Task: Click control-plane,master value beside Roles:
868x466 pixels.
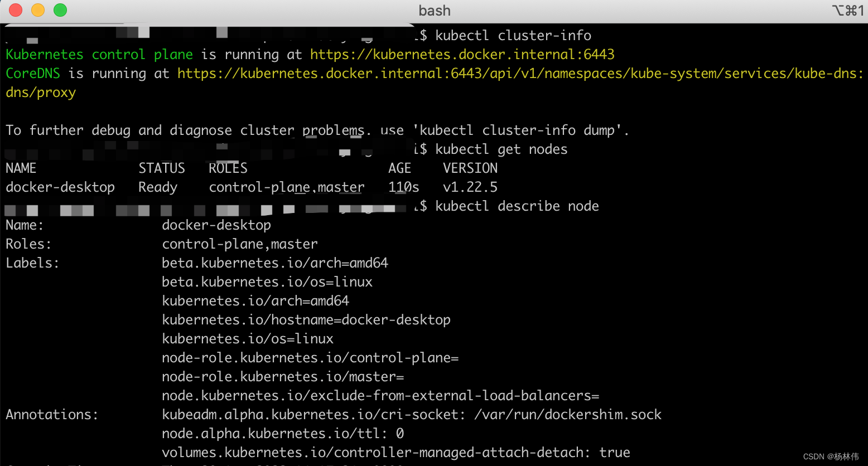Action: (240, 244)
